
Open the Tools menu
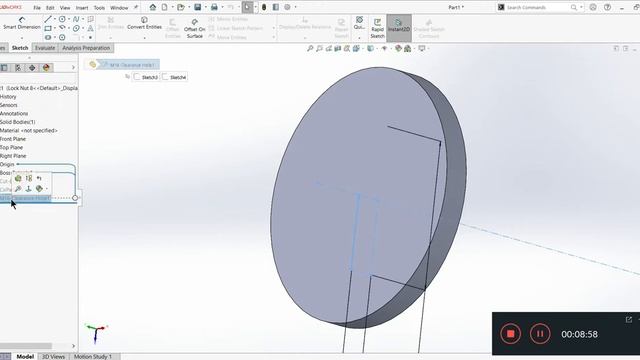99,7
